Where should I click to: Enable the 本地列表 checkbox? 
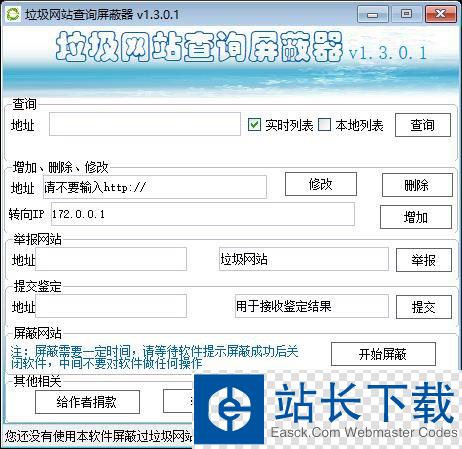[324, 125]
